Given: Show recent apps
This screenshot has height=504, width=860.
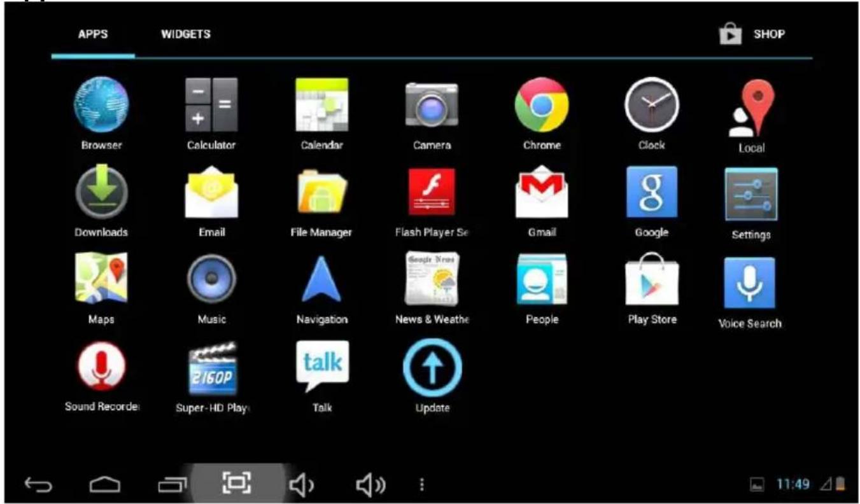Looking at the screenshot, I should click(x=173, y=485).
